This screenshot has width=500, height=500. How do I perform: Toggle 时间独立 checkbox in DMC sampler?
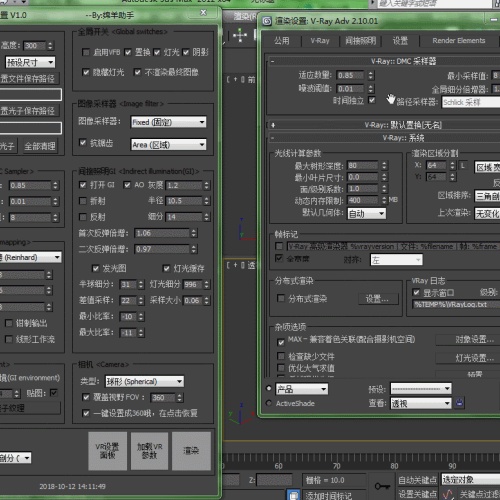pyautogui.click(x=372, y=100)
